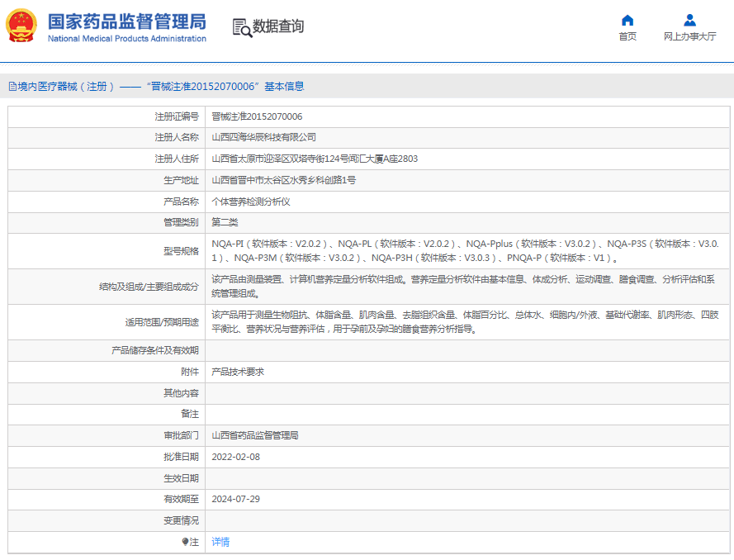Screen dimensions: 734x560
Task: Select approval date 2022-02-08
Action: click(x=235, y=457)
